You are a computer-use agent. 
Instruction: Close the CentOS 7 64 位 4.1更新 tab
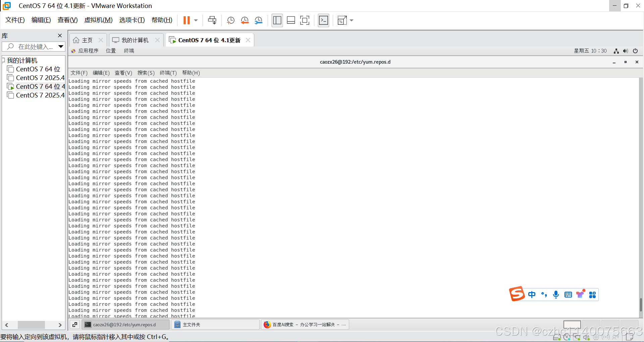[x=248, y=40]
